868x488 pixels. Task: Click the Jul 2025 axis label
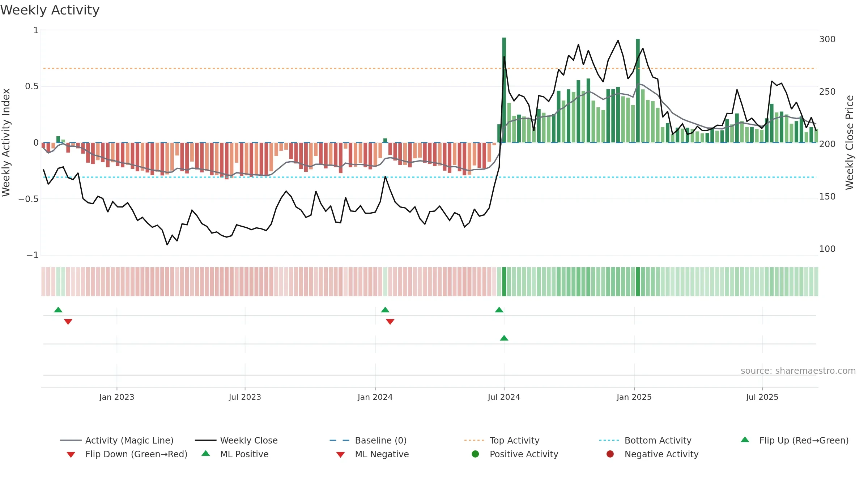(x=762, y=397)
